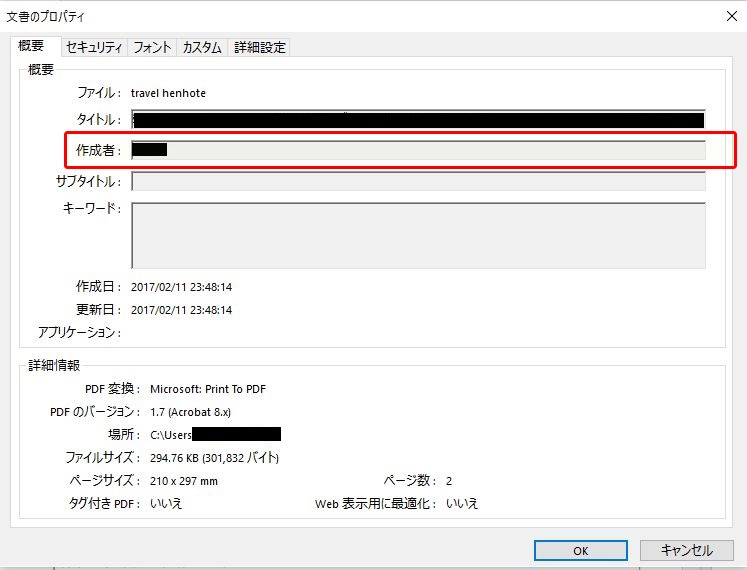Click the ページ数 value 2

click(x=449, y=481)
